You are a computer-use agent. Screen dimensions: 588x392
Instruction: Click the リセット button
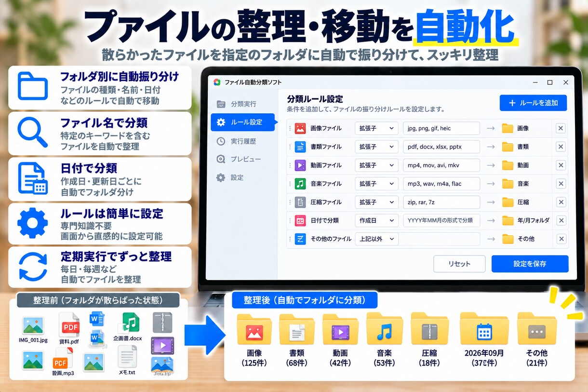coord(459,264)
